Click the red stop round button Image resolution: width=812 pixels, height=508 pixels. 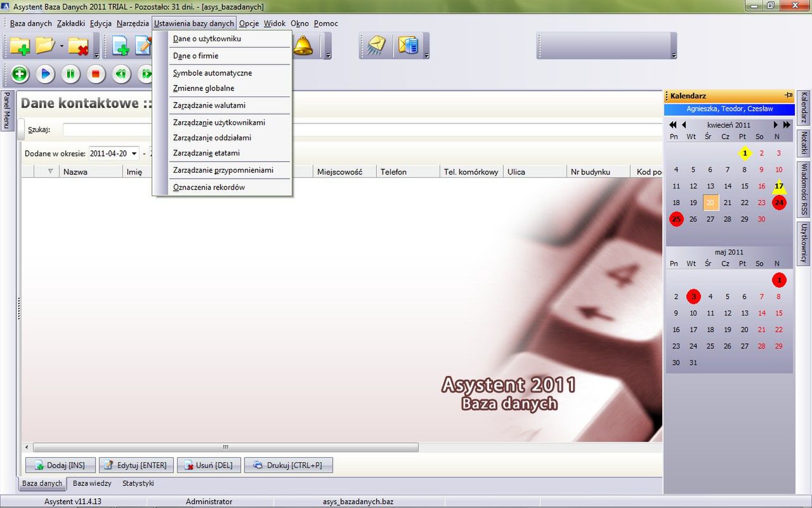point(96,74)
